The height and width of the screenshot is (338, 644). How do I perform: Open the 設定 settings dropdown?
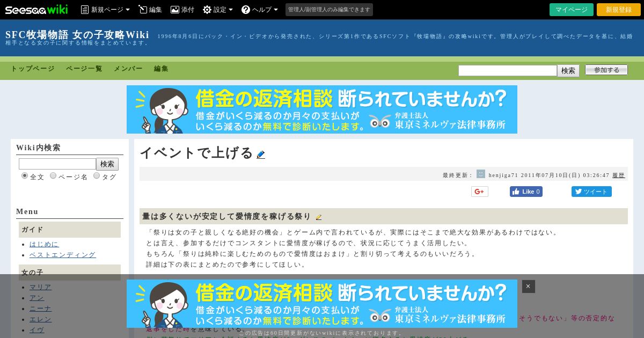tap(218, 10)
